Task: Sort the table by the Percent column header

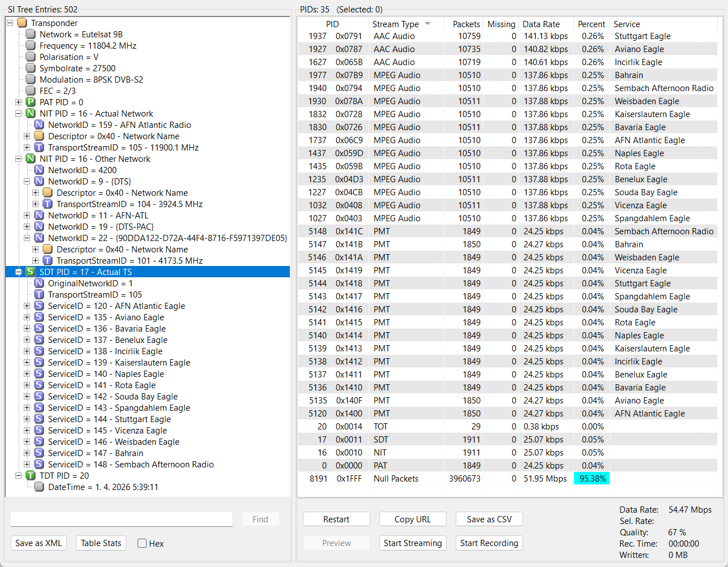Action: point(592,24)
